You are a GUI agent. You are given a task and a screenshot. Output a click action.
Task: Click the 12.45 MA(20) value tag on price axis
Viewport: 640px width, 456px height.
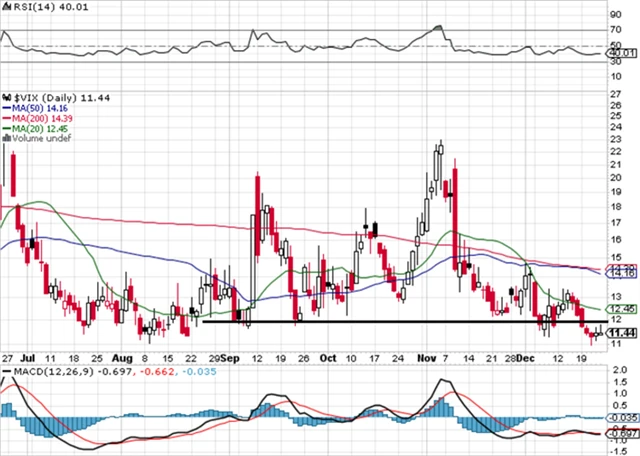[x=622, y=310]
